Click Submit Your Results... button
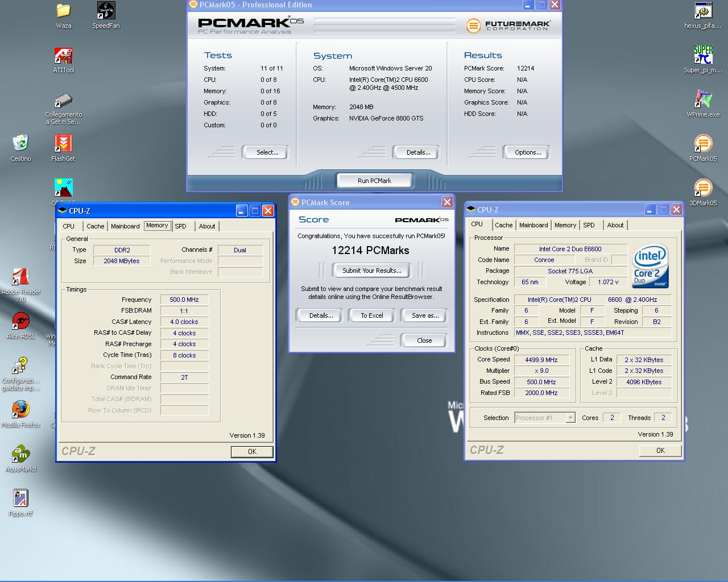Image resolution: width=728 pixels, height=582 pixels. point(371,271)
